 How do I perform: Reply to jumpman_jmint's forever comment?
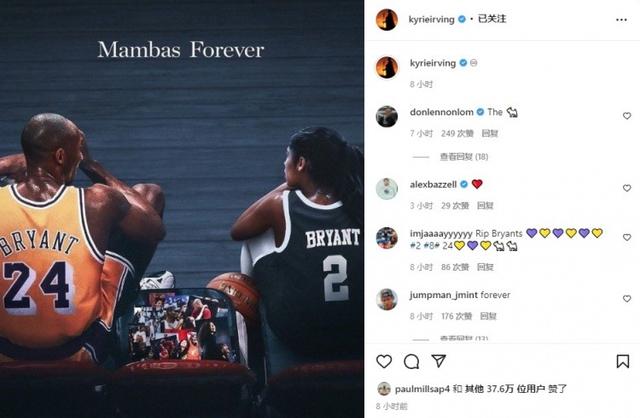click(488, 316)
